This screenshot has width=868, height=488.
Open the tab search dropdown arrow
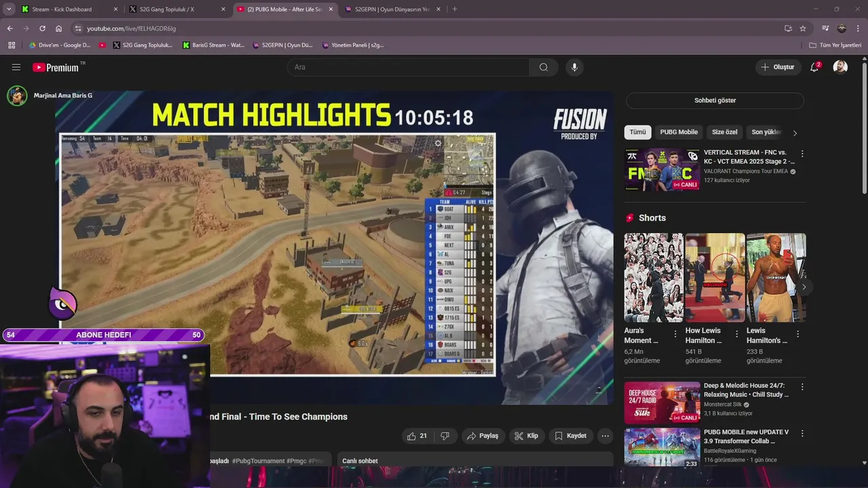click(x=9, y=9)
